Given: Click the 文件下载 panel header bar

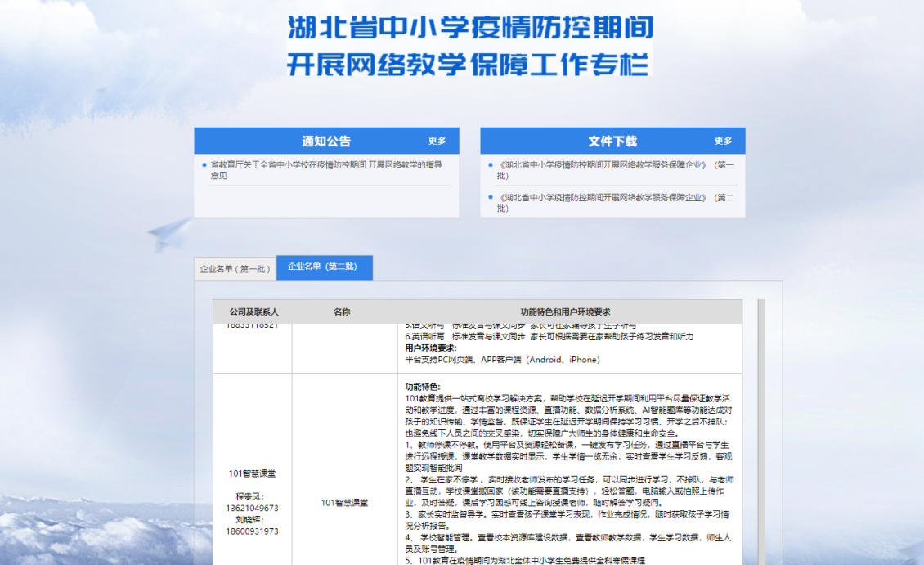Looking at the screenshot, I should click(612, 140).
